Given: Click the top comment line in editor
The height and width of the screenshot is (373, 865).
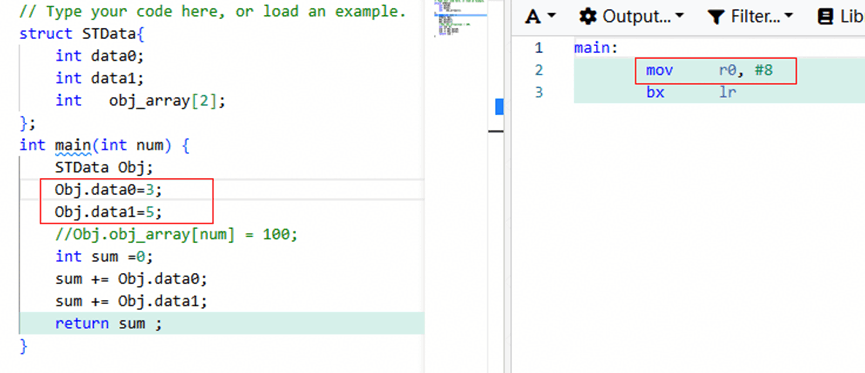Looking at the screenshot, I should pos(213,11).
